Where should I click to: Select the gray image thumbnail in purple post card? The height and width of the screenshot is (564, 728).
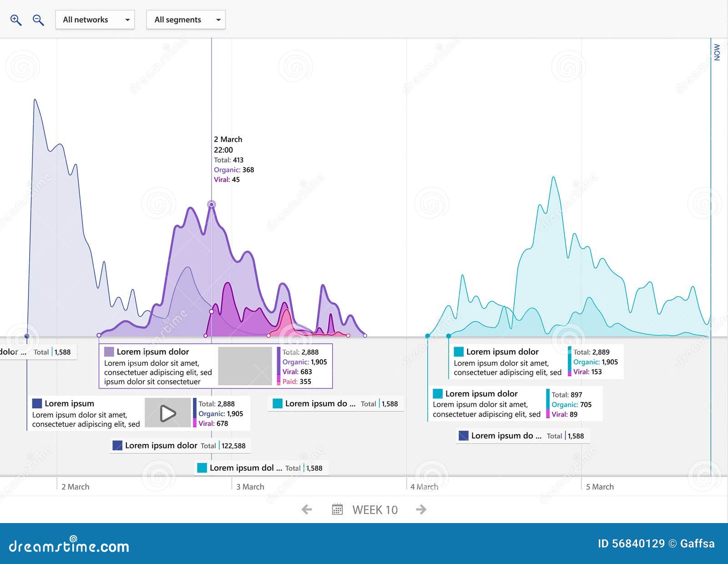(245, 366)
